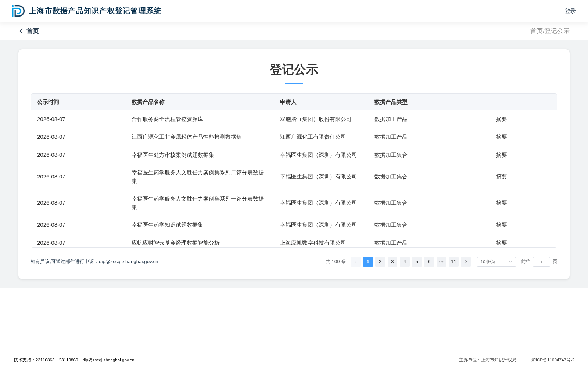Click the 首页 back link
The image size is (588, 368).
tap(32, 31)
